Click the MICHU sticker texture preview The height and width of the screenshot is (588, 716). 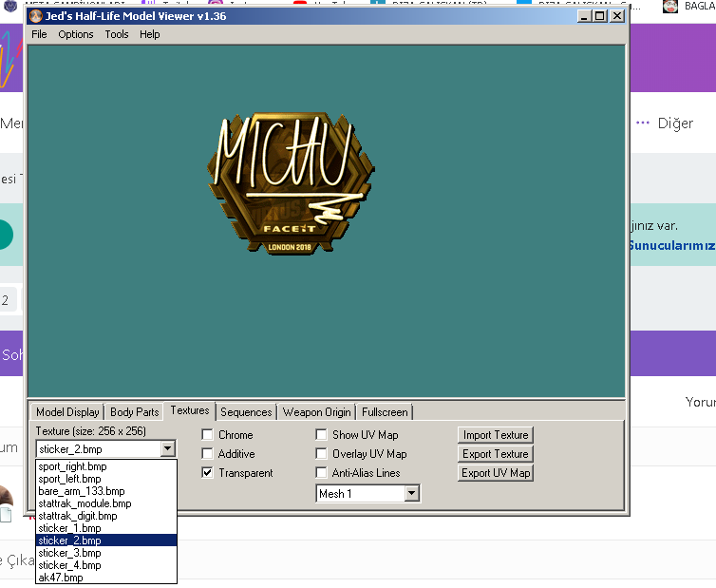[x=291, y=182]
